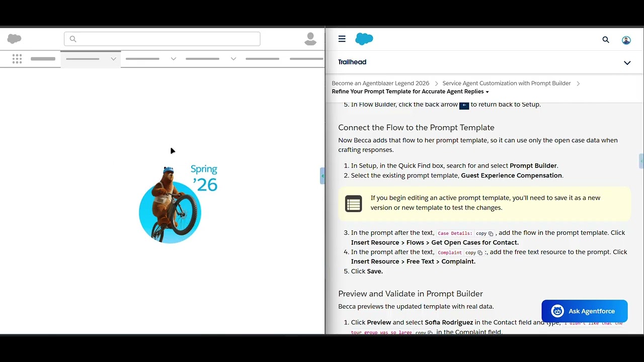The width and height of the screenshot is (644, 362).
Task: Click the Ask Agentforce button
Action: (x=585, y=311)
